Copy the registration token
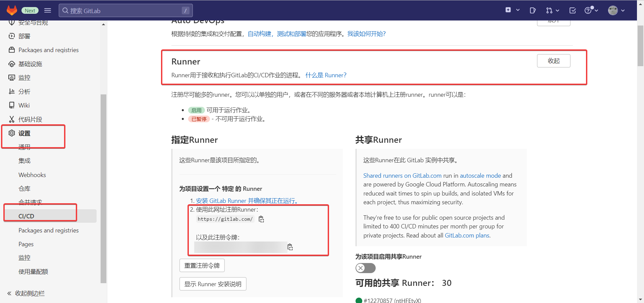Image resolution: width=644 pixels, height=303 pixels. [290, 247]
